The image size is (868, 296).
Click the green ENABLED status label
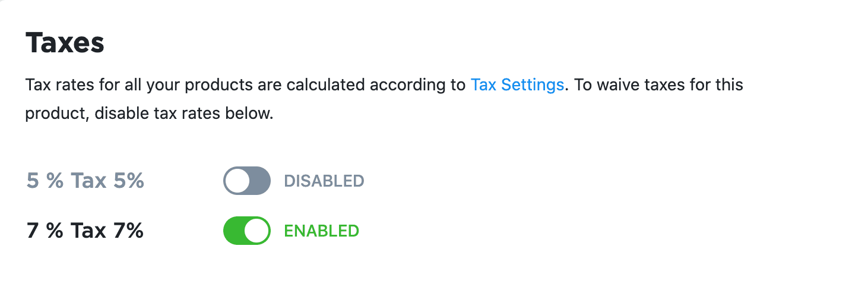point(321,231)
